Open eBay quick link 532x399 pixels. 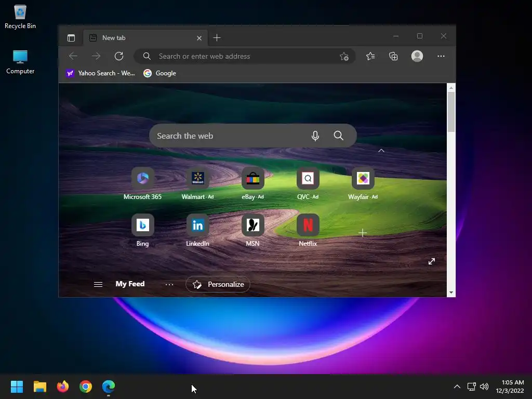click(253, 183)
